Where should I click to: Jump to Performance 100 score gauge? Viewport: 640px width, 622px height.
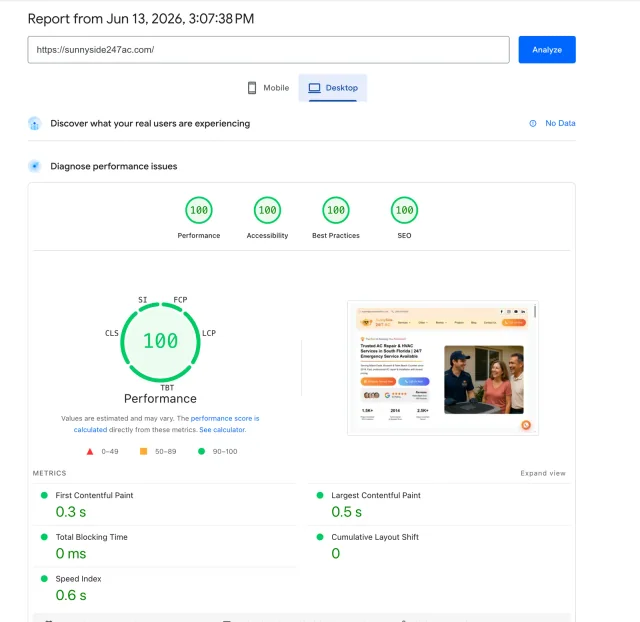coord(199,211)
